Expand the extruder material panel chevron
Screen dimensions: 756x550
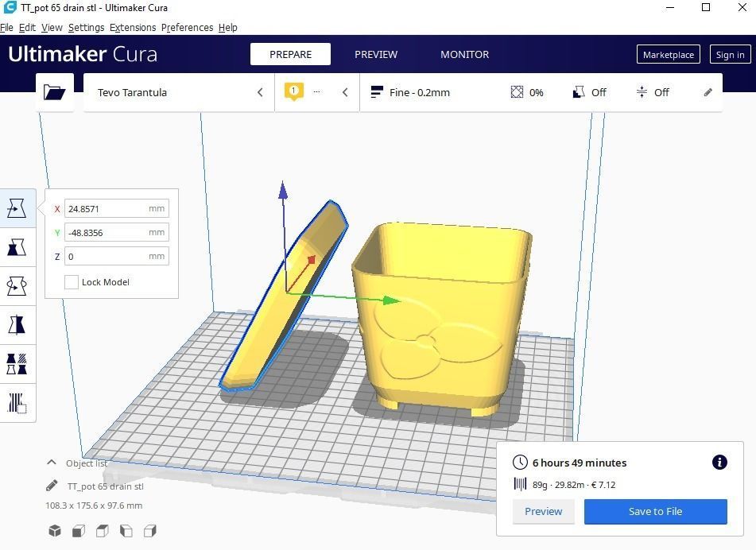point(345,92)
